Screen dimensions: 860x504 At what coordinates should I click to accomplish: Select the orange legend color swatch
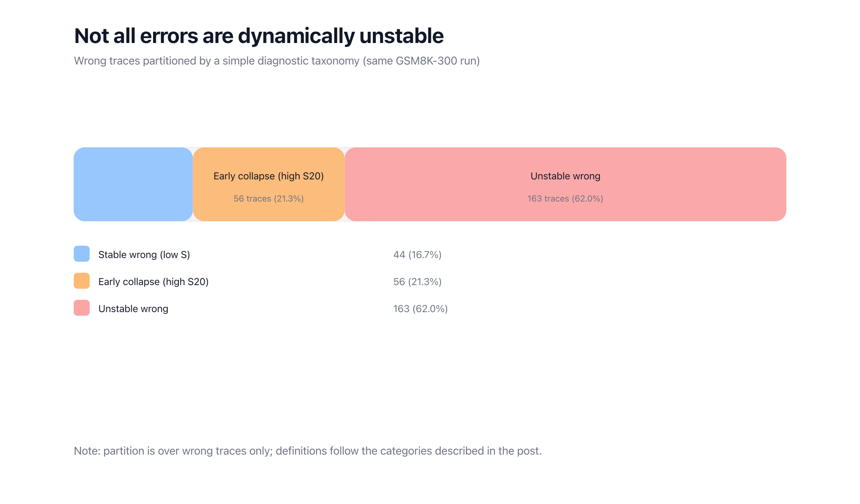tap(82, 281)
